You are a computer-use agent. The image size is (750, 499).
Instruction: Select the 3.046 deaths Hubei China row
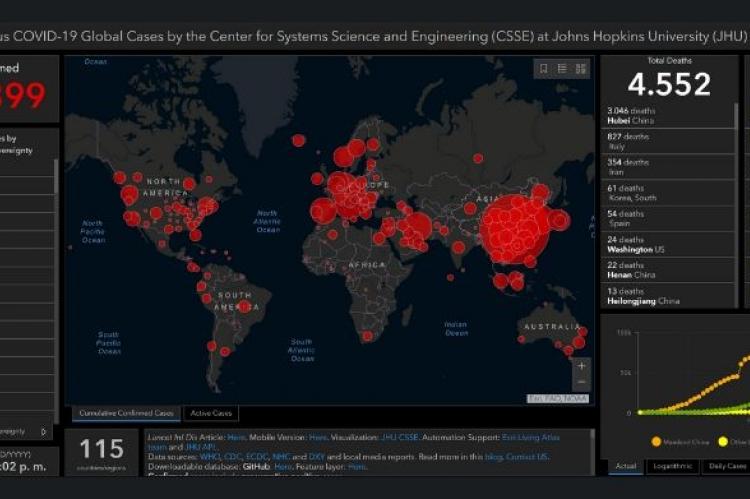click(667, 115)
